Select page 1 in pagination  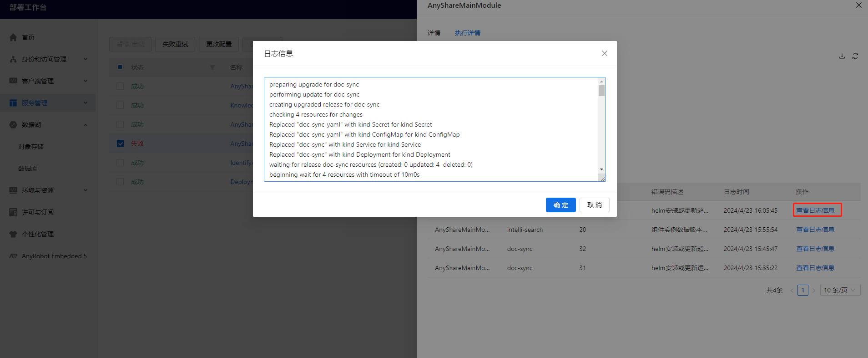[x=803, y=290]
